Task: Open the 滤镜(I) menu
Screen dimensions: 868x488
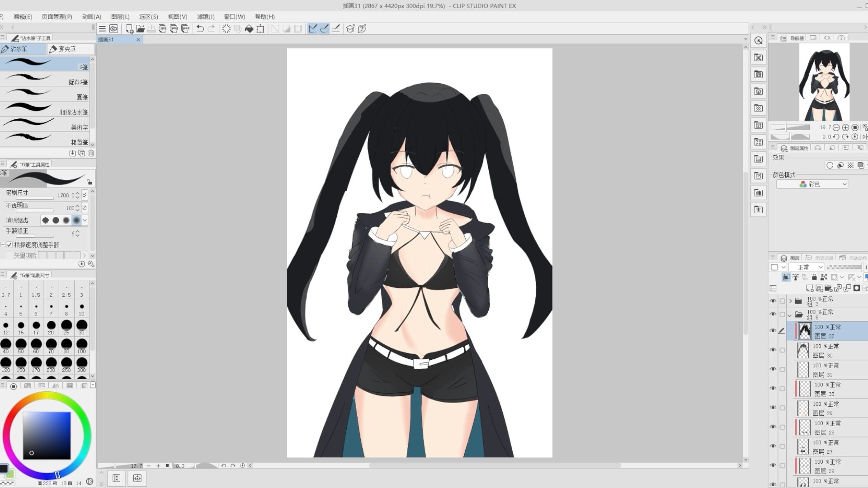Action: (x=206, y=17)
